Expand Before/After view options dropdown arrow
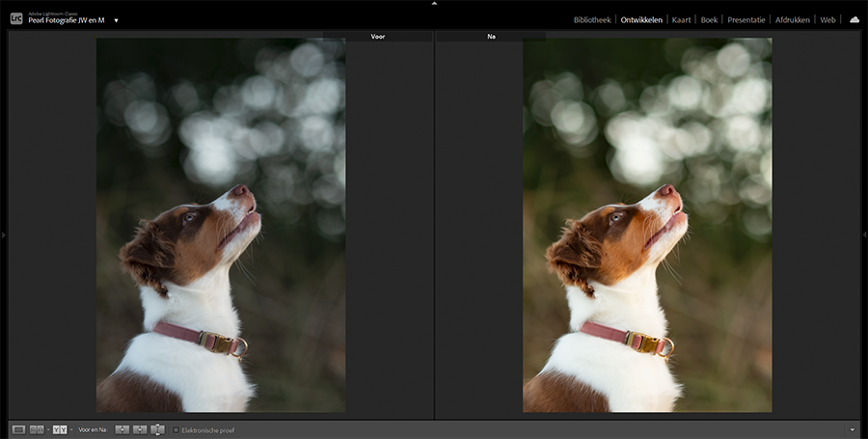868x439 pixels. pos(71,430)
